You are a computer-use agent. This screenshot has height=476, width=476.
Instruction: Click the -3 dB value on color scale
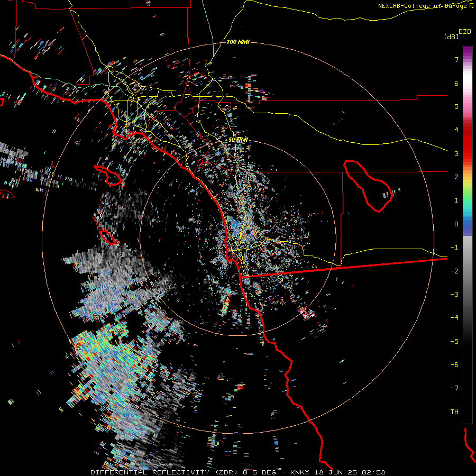pyautogui.click(x=454, y=295)
